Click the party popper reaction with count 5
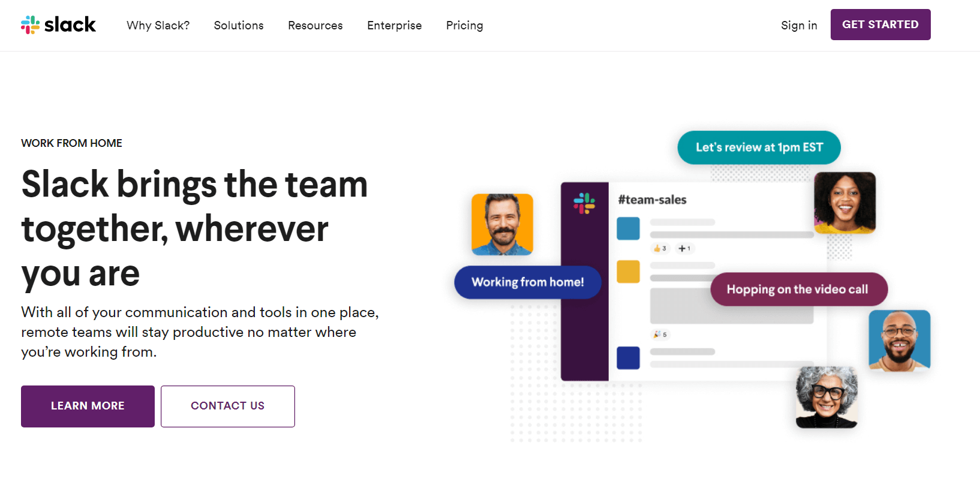 pyautogui.click(x=660, y=335)
